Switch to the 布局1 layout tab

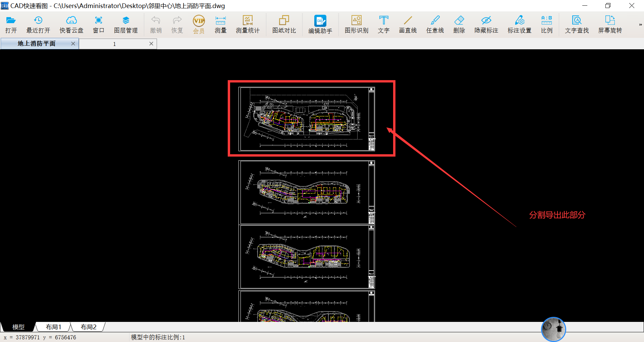[x=53, y=327]
